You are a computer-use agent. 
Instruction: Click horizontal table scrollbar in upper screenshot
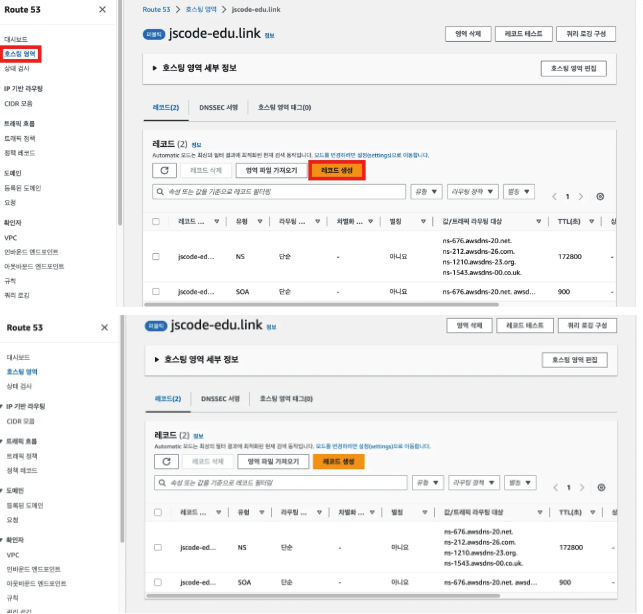coord(322,305)
